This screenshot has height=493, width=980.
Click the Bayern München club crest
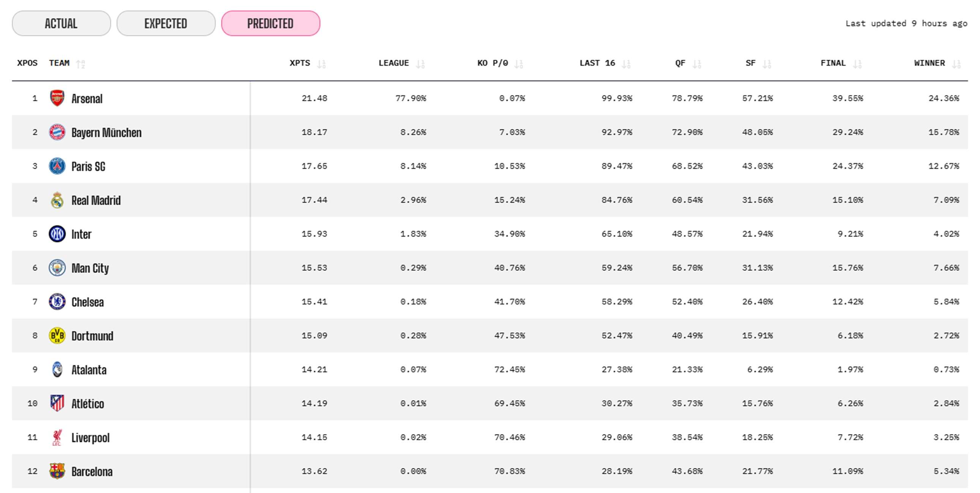[57, 132]
